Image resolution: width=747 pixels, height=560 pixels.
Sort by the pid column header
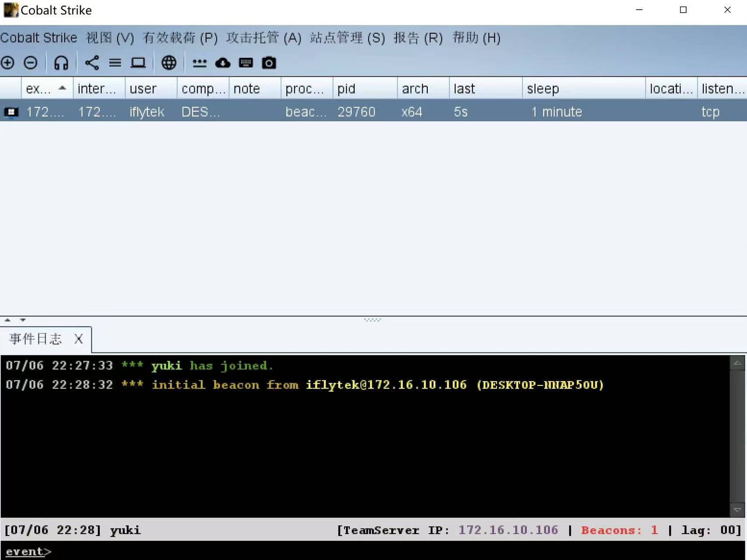coord(365,89)
